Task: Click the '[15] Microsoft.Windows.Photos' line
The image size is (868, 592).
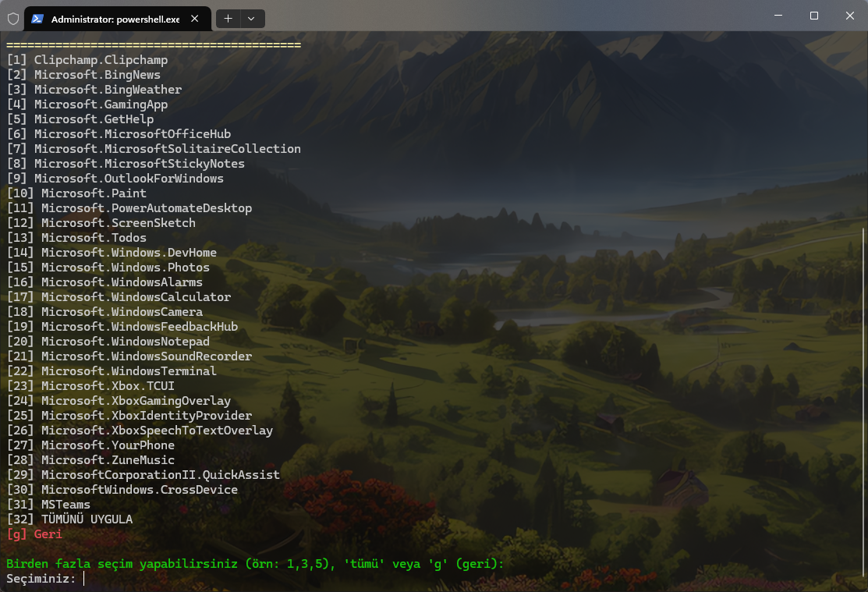Action: [x=108, y=268]
